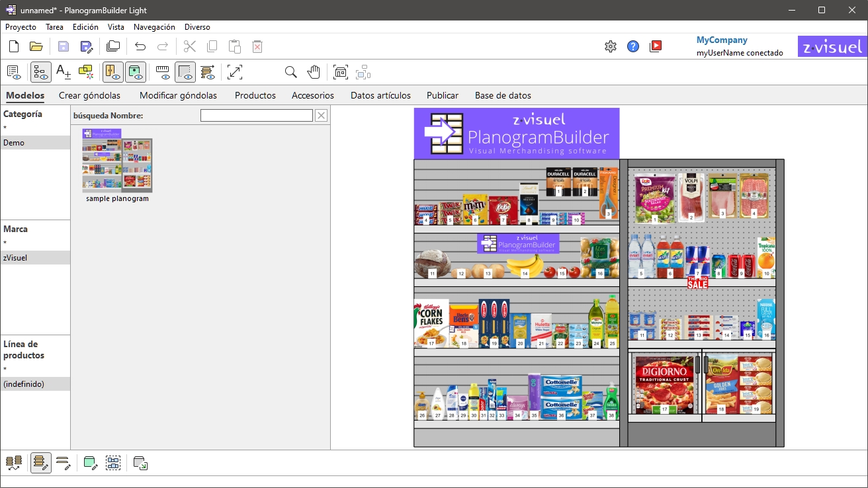Screen dimensions: 868x488
Task: Select the magnifier zoom tool
Action: point(290,72)
